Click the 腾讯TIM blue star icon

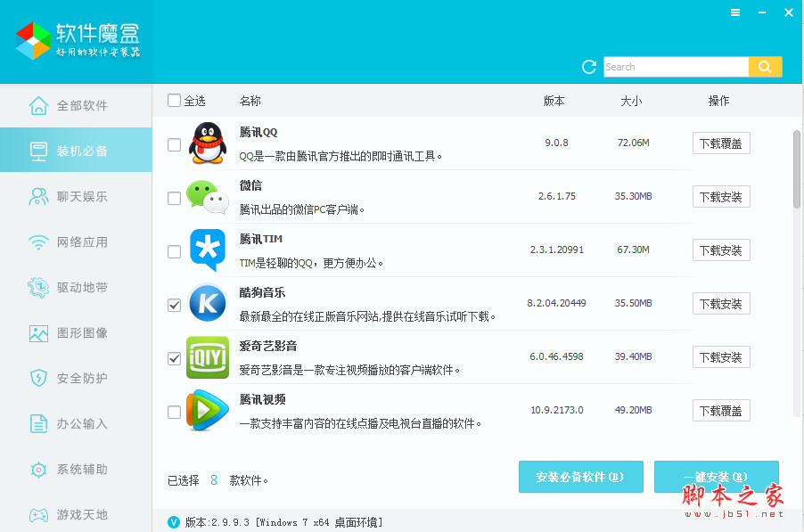[x=208, y=250]
